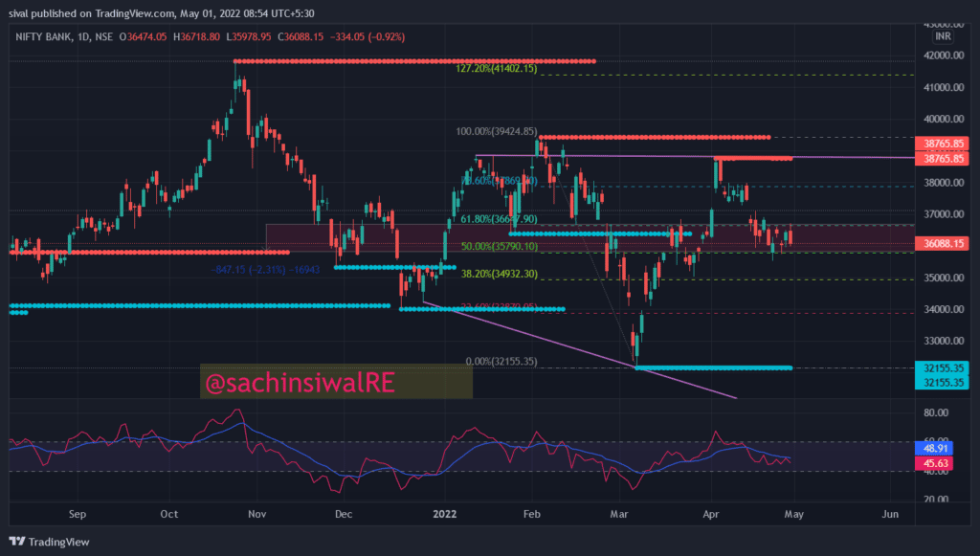Image resolution: width=980 pixels, height=556 pixels.
Task: Click the high value H36718.80
Action: tap(196, 37)
